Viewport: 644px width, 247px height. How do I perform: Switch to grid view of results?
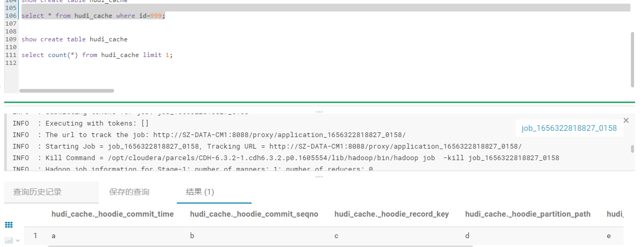(8, 225)
